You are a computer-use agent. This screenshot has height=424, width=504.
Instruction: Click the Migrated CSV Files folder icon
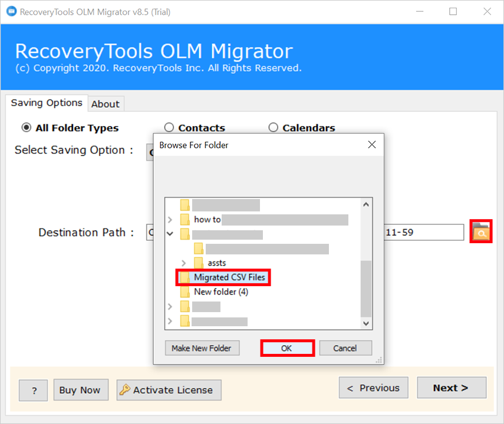[x=185, y=277]
